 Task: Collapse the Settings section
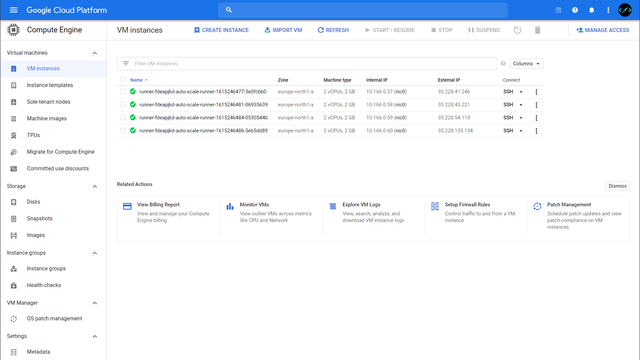point(95,336)
